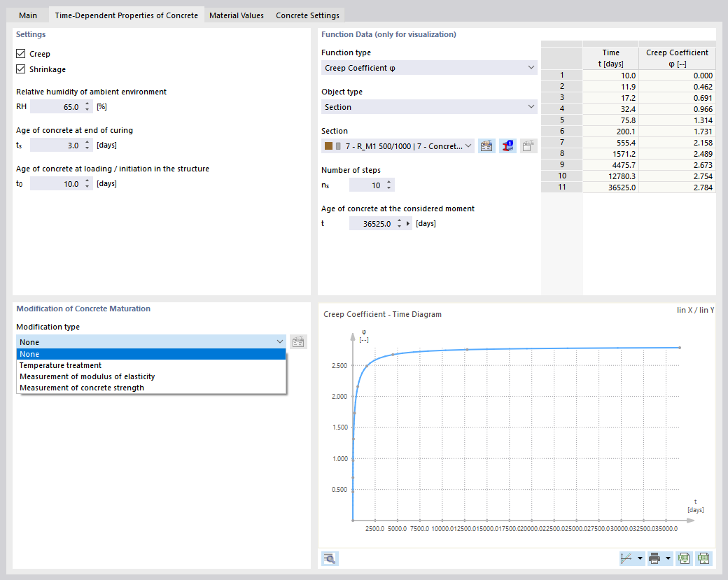The height and width of the screenshot is (580, 728).
Task: Click the greyed new section icon
Action: 528,146
